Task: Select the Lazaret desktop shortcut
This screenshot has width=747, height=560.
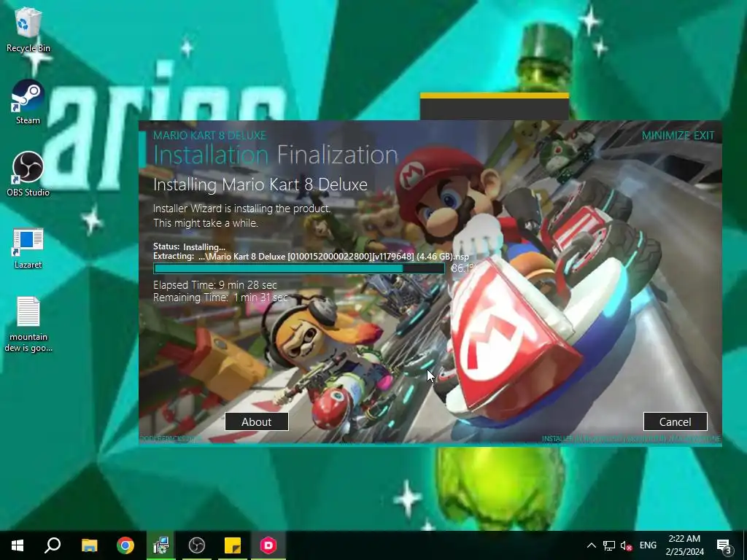Action: coord(28,248)
